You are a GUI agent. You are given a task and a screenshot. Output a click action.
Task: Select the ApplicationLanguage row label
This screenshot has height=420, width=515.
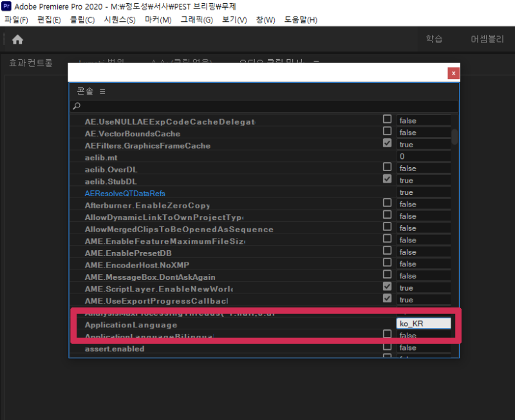[131, 325]
